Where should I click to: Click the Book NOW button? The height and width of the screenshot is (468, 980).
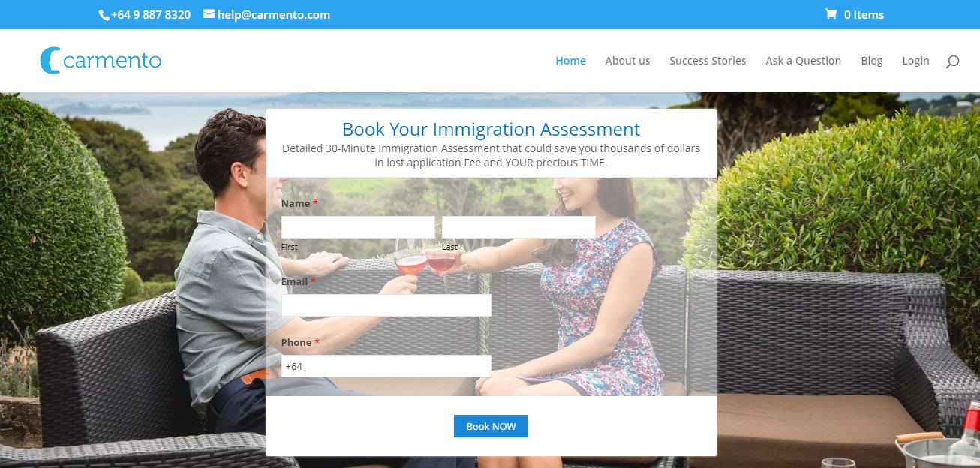(491, 426)
